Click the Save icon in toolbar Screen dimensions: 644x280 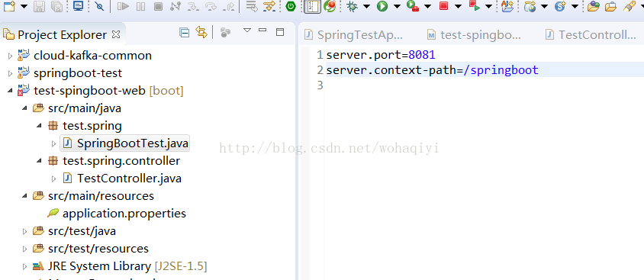tap(39, 6)
